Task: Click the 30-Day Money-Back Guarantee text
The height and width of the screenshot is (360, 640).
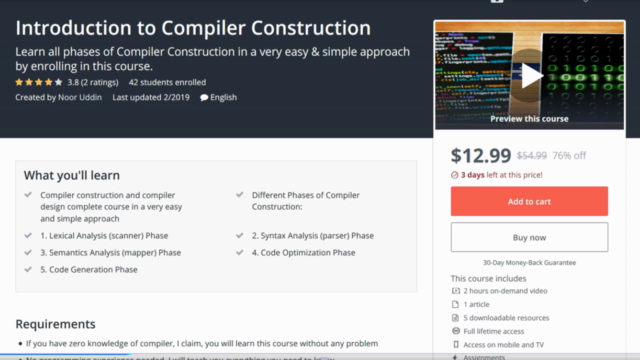Action: coord(529,262)
